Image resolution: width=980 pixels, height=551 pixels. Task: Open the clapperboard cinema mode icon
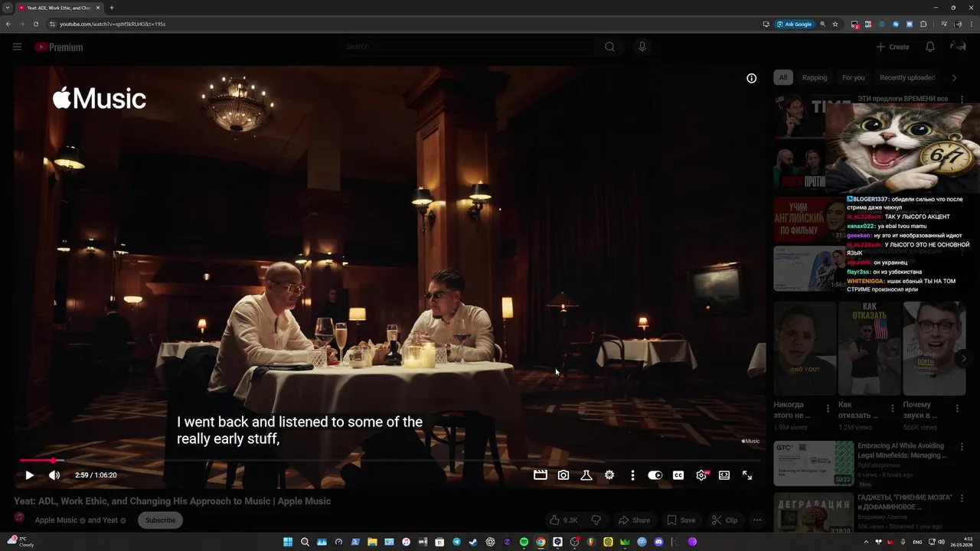point(541,475)
